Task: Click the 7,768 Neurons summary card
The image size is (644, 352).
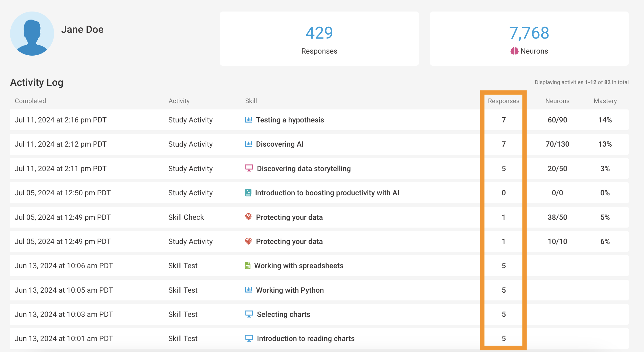Action: point(529,39)
